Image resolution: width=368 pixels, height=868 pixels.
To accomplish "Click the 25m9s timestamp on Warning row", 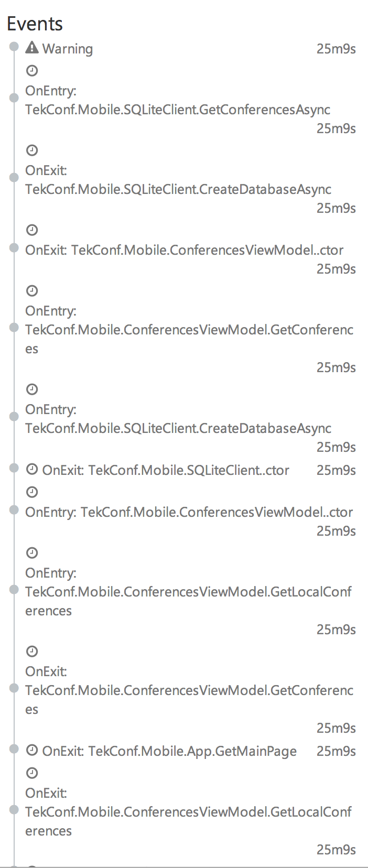I will coord(336,49).
